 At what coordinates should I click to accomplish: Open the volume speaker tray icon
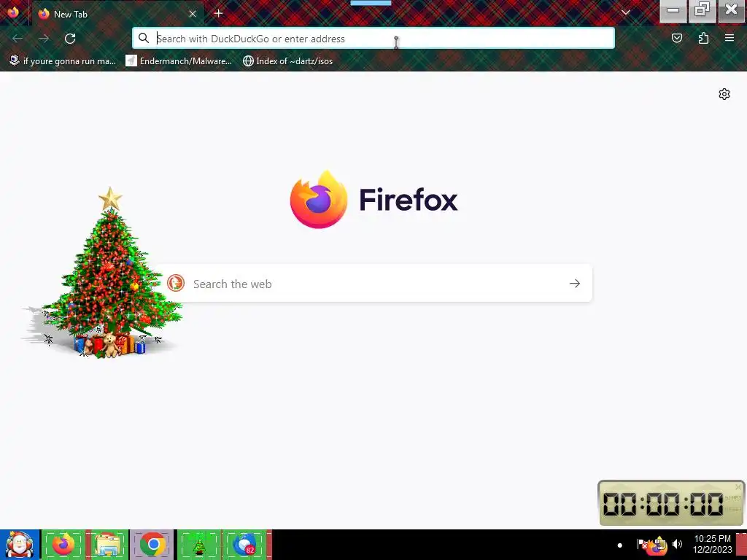click(677, 544)
